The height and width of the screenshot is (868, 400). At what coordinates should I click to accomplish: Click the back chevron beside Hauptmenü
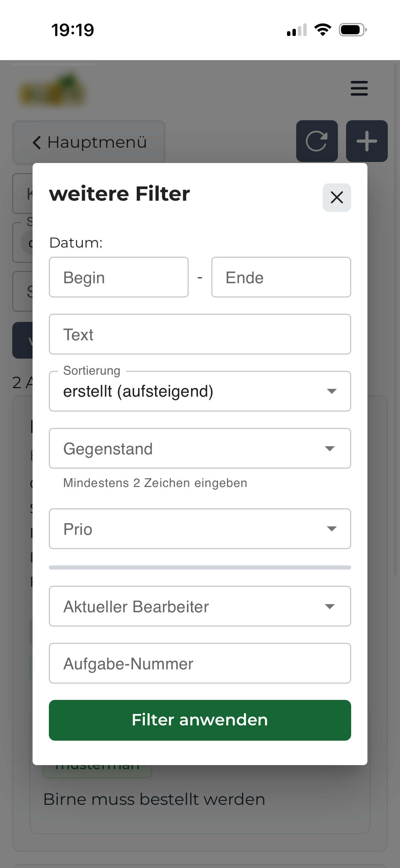(37, 142)
